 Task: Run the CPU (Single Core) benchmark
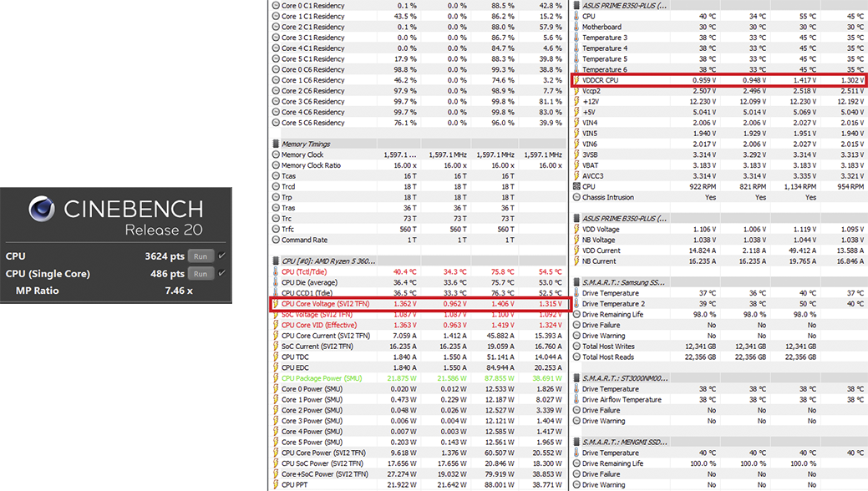click(201, 273)
